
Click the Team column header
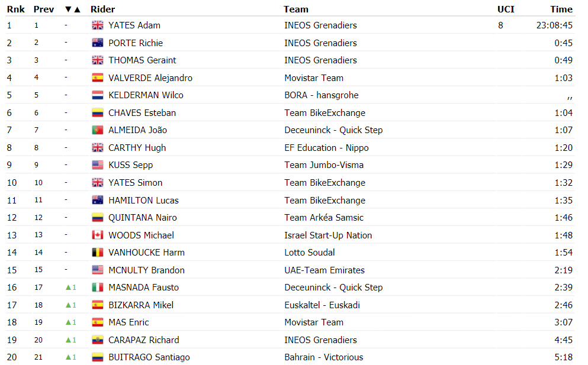click(296, 9)
